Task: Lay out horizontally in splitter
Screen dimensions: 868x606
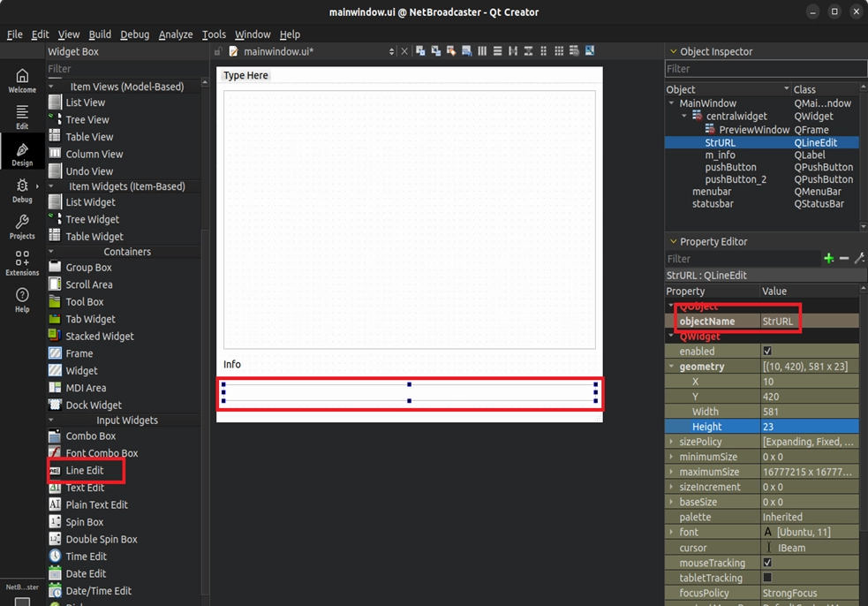Action: (x=513, y=51)
